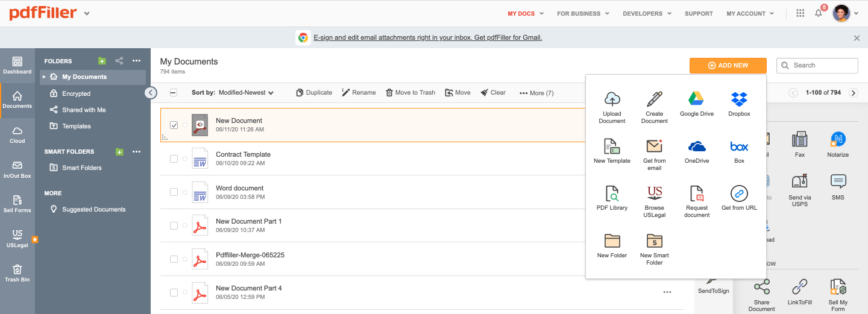Click the ADD NEW button
Screen dimensions: 868x314
click(x=728, y=65)
